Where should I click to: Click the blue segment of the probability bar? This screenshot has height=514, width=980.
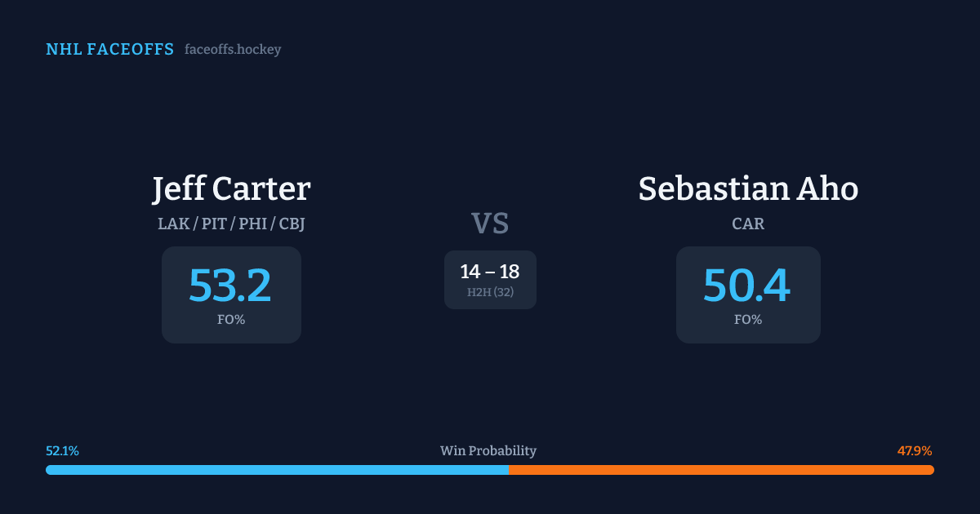(x=278, y=470)
